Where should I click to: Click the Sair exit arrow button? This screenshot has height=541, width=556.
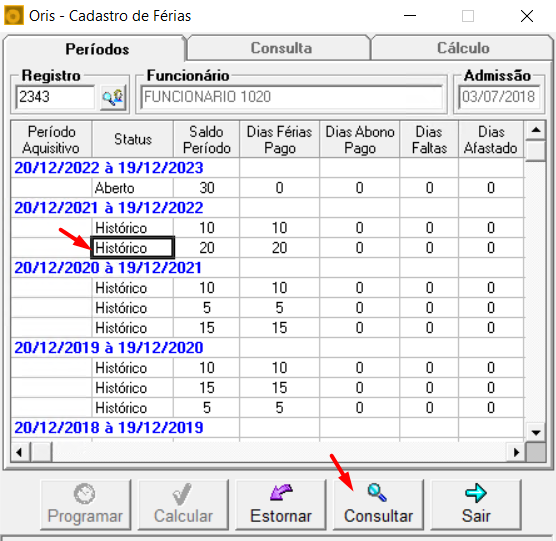476,504
